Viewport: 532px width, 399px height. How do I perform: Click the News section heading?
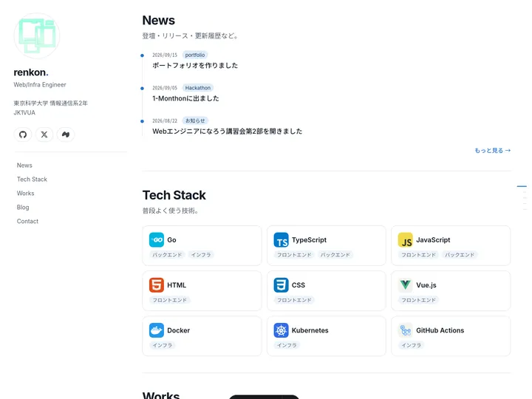pyautogui.click(x=158, y=21)
